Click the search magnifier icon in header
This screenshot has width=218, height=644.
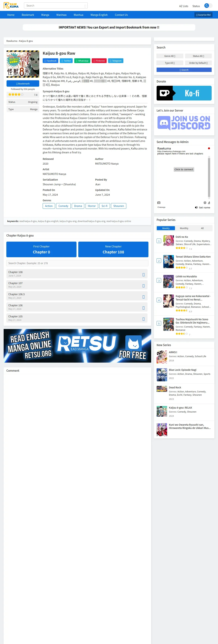[85, 6]
